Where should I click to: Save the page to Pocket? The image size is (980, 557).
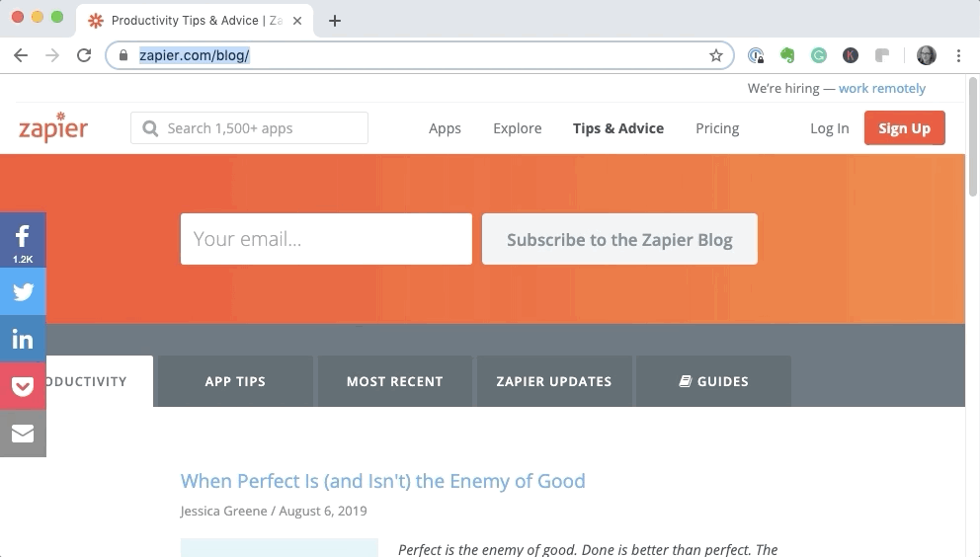(x=23, y=386)
